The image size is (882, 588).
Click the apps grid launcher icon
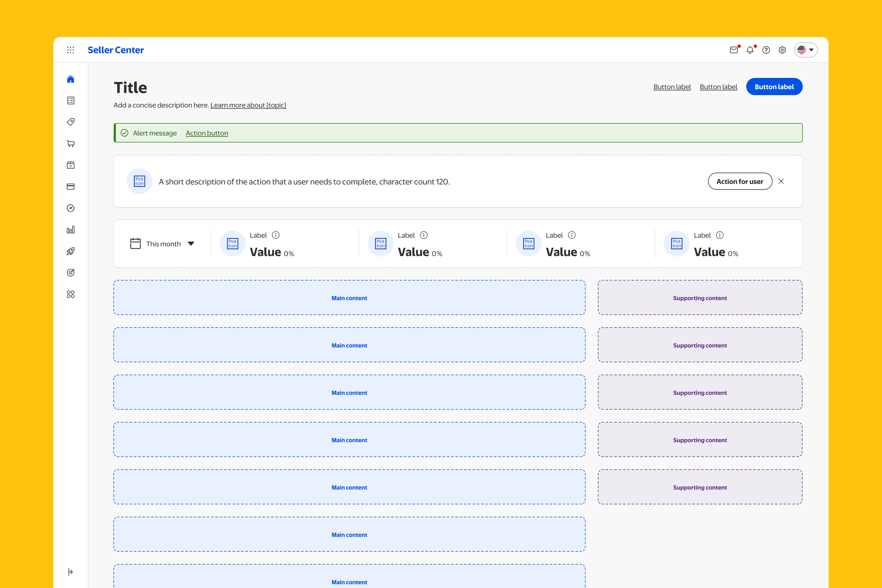tap(71, 50)
